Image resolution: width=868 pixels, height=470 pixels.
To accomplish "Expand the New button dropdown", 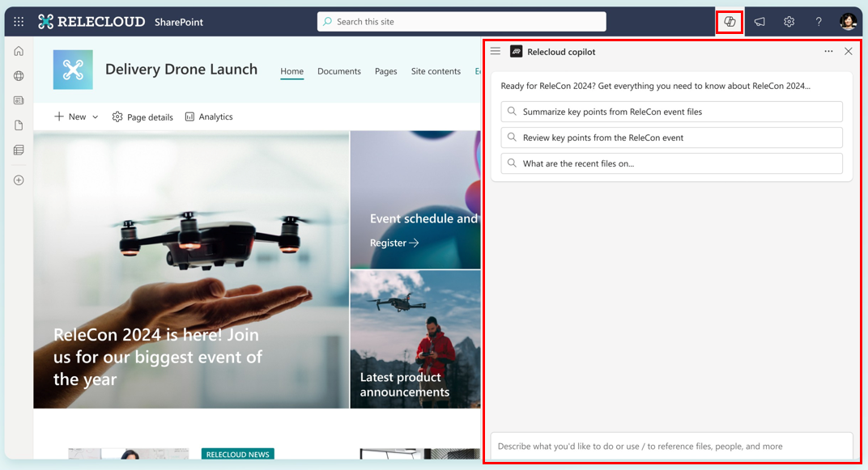I will pyautogui.click(x=95, y=116).
